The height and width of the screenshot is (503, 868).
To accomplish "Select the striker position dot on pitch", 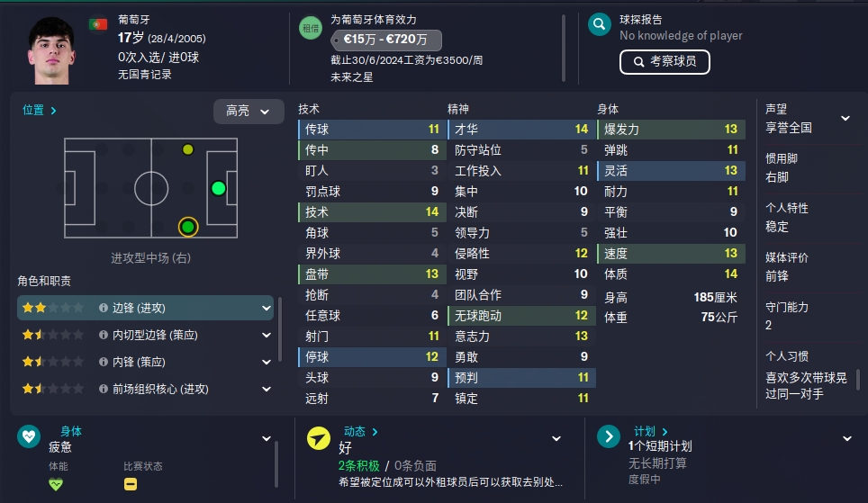I will coord(219,189).
